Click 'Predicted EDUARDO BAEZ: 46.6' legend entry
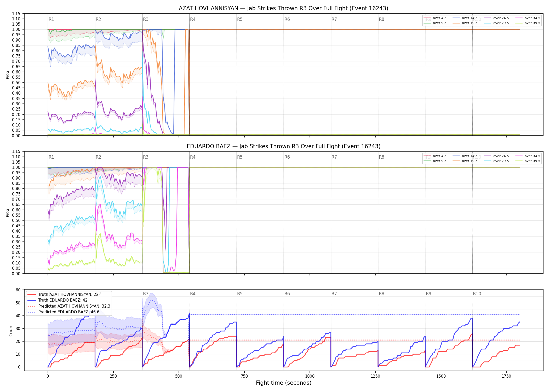The height and width of the screenshot is (392, 549). coord(63,312)
